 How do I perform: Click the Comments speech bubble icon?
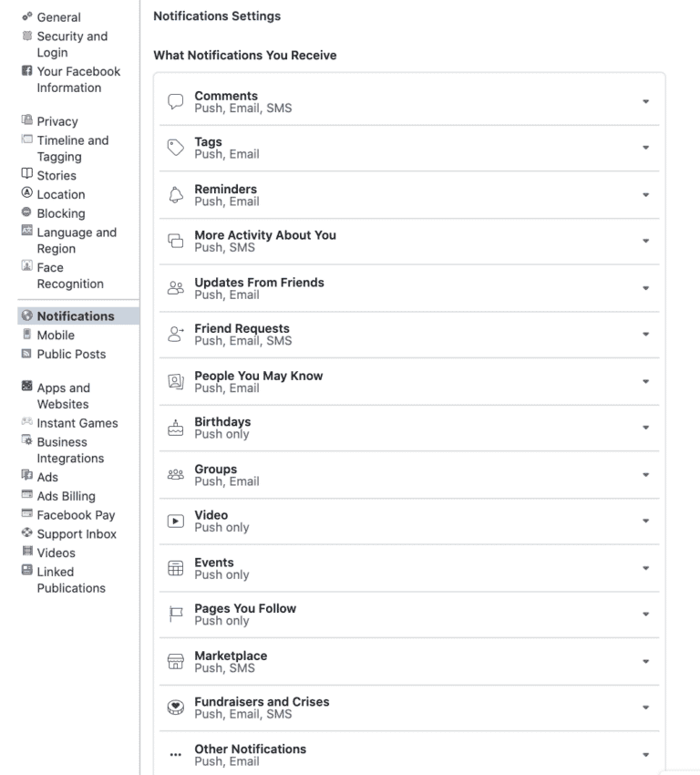(176, 101)
